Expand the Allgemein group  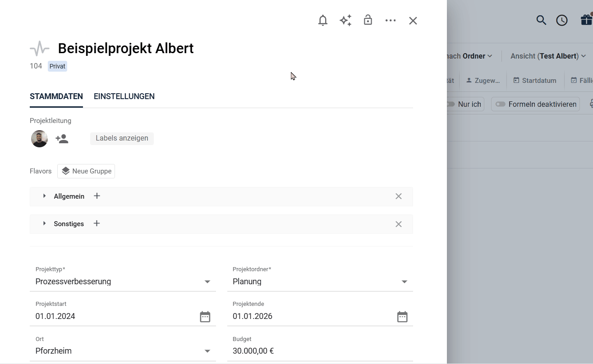point(45,196)
